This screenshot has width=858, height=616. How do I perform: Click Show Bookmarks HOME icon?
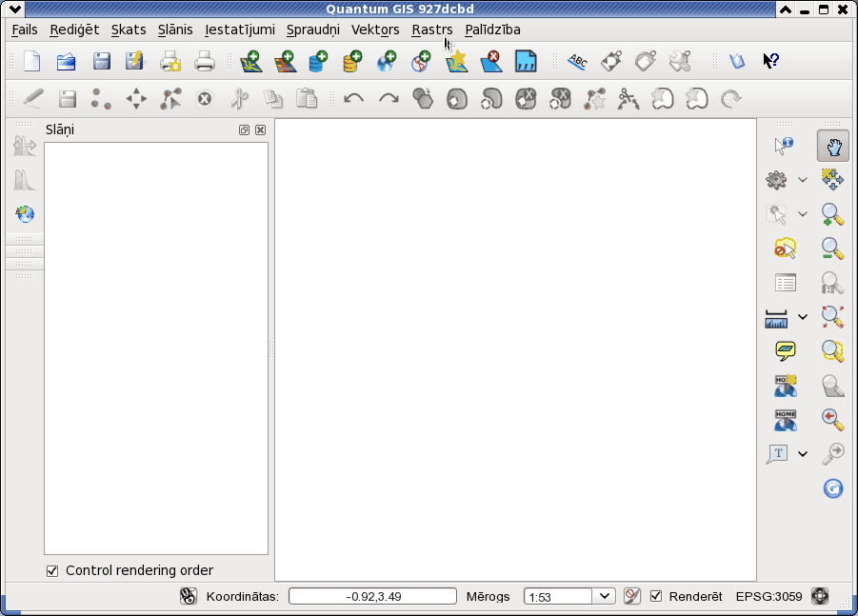(786, 420)
